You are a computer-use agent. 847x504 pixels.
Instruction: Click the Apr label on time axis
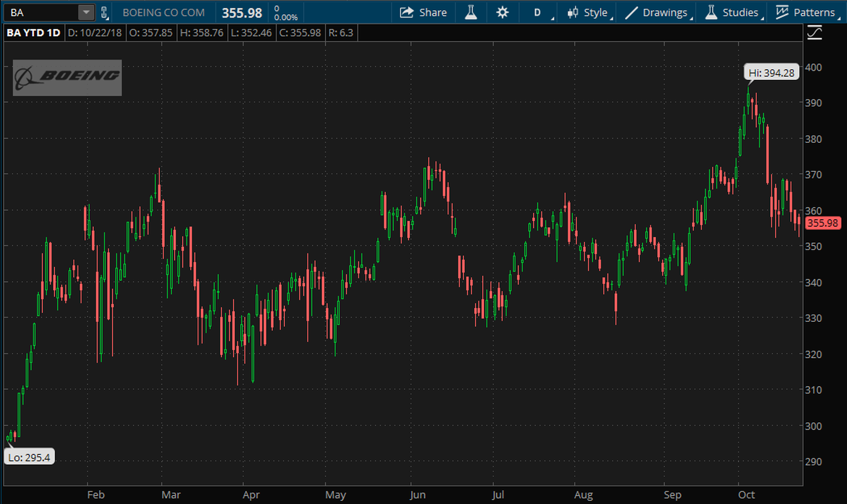pos(250,494)
